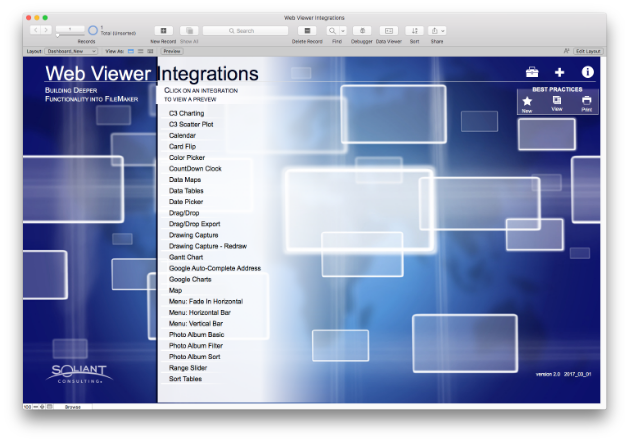Screen dimensions: 629x442
Task: Click the Print icon under Best Practices
Action: click(587, 101)
